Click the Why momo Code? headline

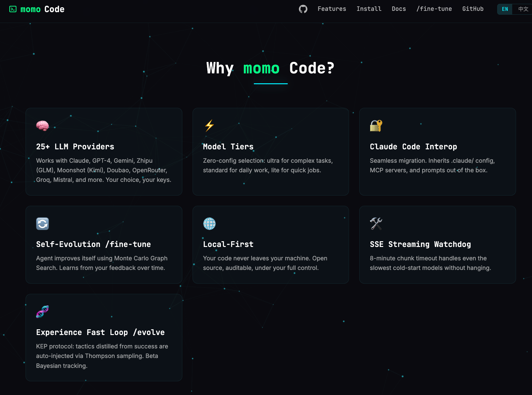(x=270, y=68)
